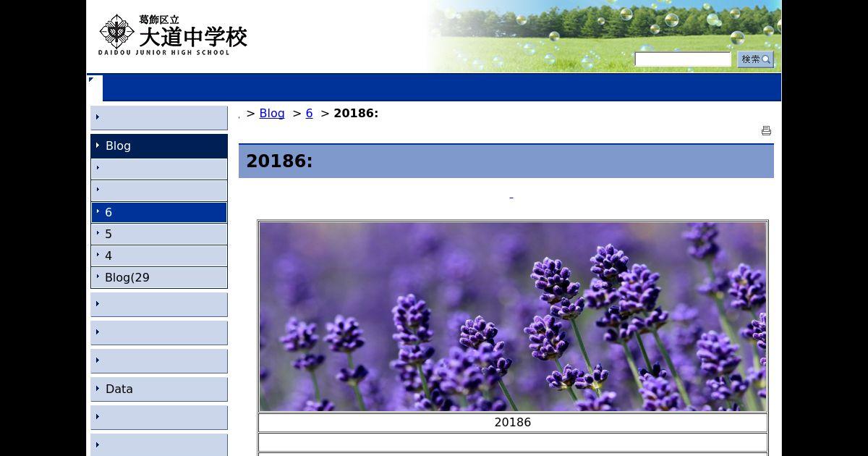
Task: Open sidebar item 5
Action: tap(159, 234)
